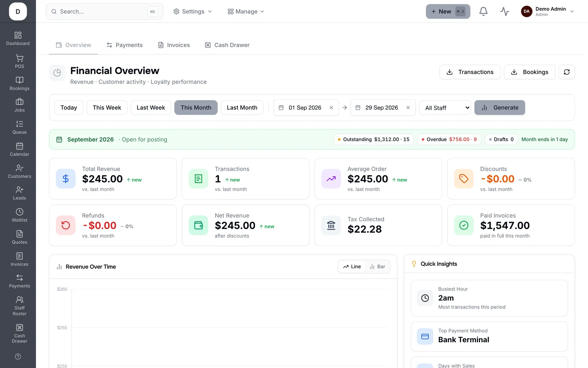Go to Bookings in the sidebar
Image resolution: width=588 pixels, height=368 pixels.
[x=19, y=84]
